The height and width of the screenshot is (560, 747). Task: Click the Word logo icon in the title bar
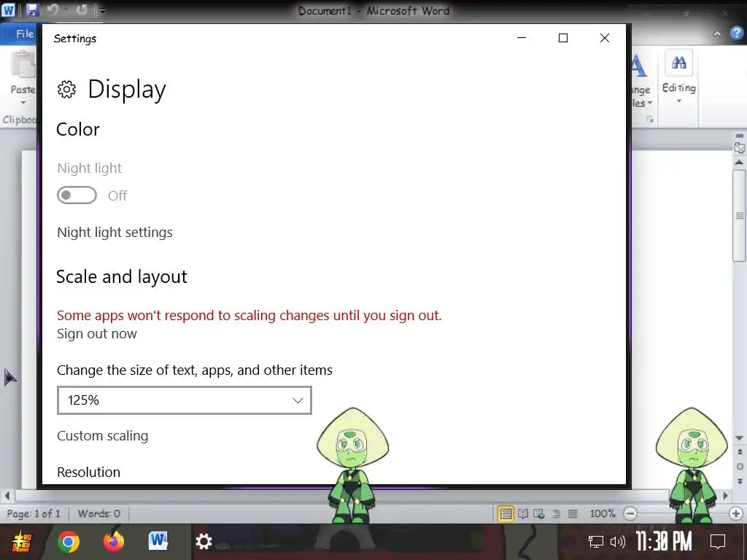[8, 9]
